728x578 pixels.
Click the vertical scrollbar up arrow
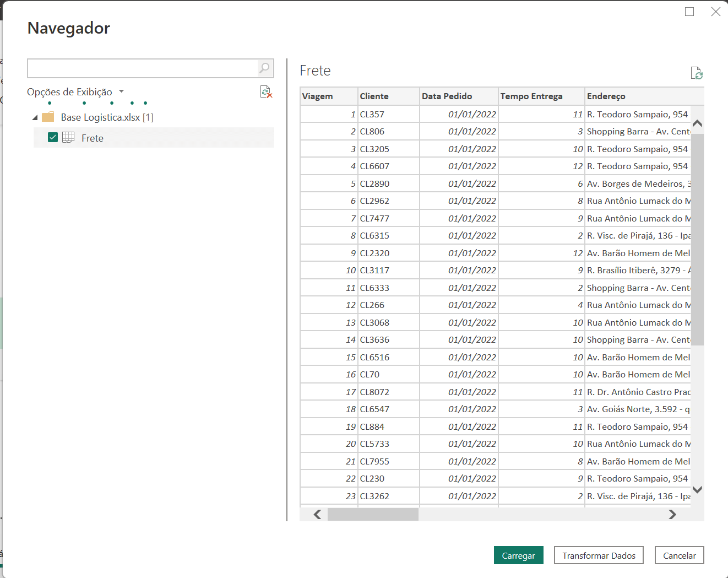[x=697, y=123]
